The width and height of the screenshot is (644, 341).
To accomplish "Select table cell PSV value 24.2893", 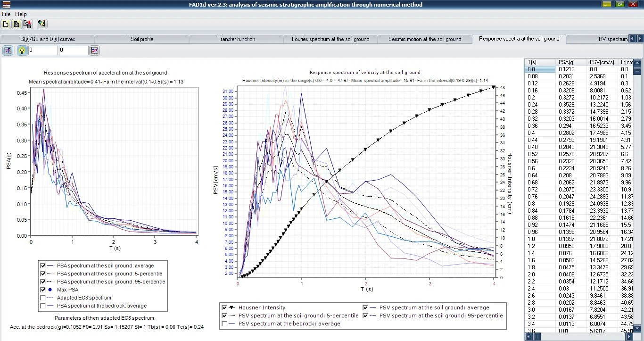I will [603, 196].
